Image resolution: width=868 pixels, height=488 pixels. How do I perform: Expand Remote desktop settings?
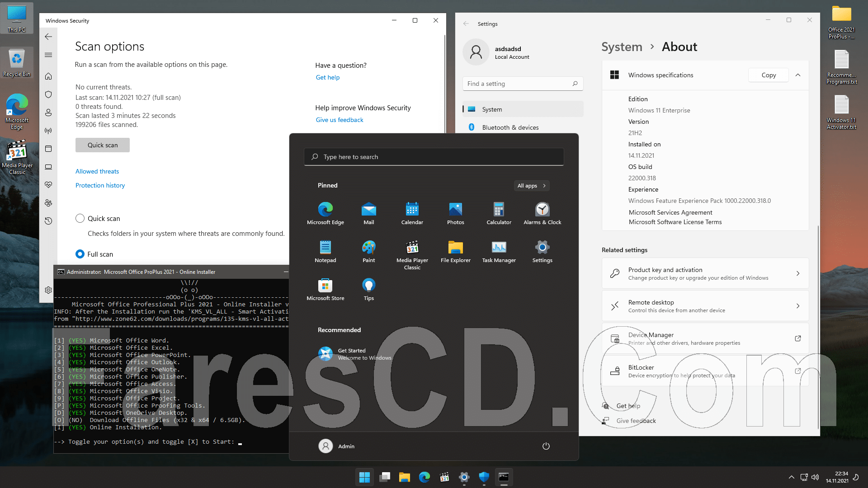click(705, 306)
